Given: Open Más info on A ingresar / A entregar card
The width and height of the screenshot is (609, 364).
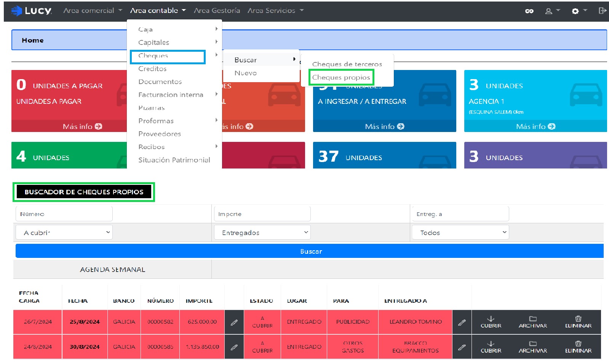Looking at the screenshot, I should [384, 126].
